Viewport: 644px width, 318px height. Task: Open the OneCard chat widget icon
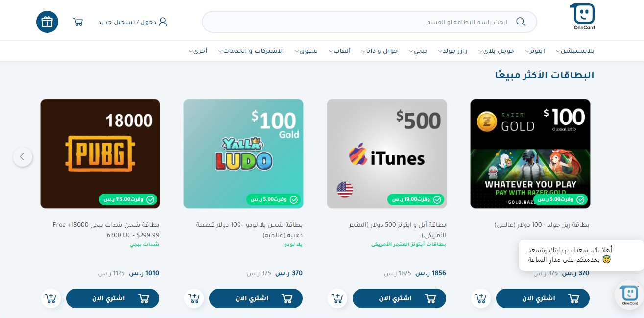[629, 295]
